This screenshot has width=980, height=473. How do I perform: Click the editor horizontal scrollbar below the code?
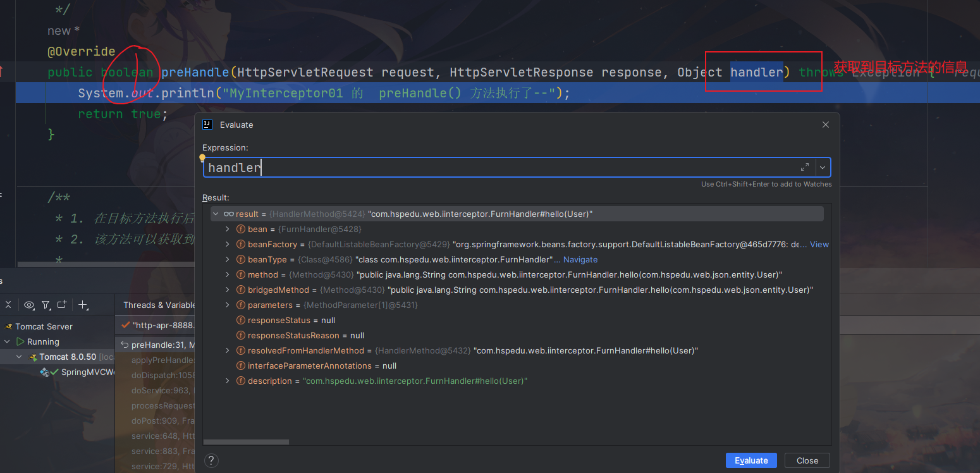[106, 264]
